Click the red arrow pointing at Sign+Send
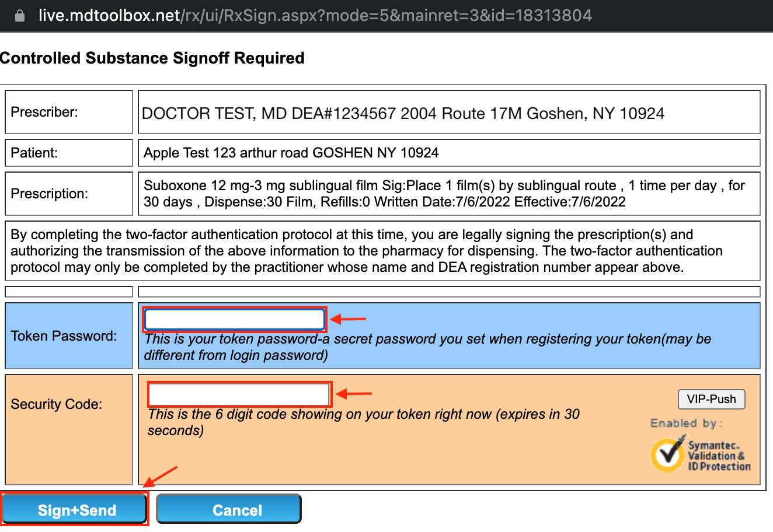Viewport: 773px width, 532px height. pyautogui.click(x=161, y=476)
